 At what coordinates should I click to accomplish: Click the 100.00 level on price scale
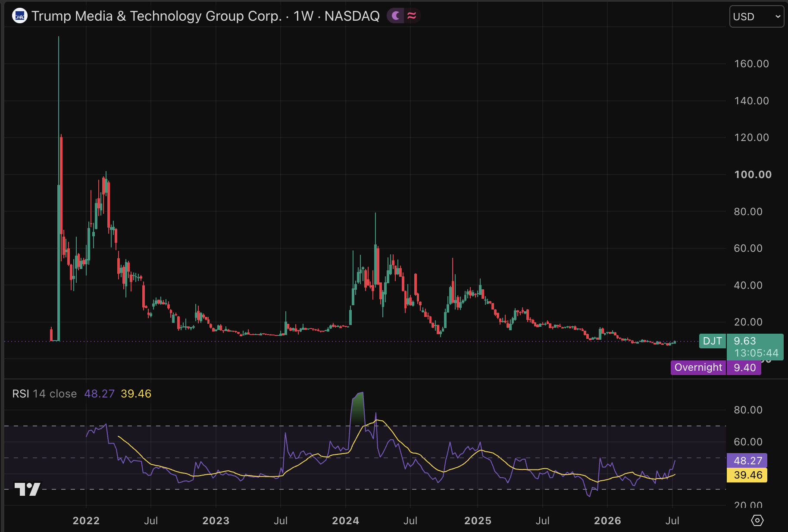pos(753,175)
